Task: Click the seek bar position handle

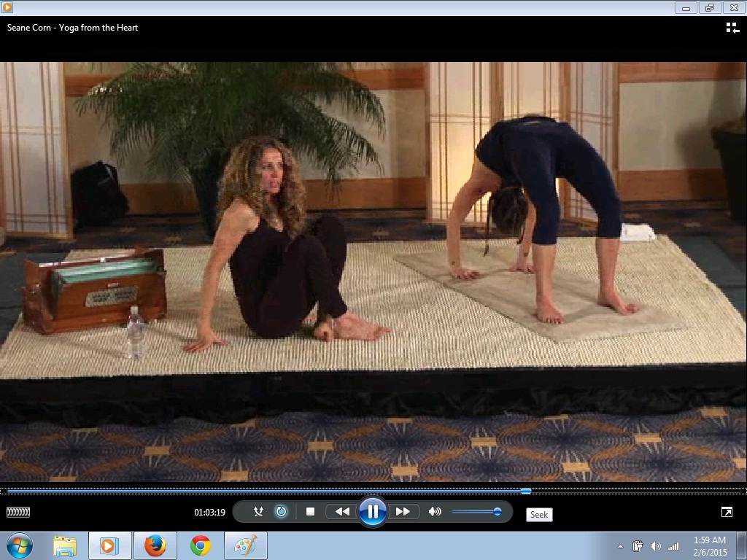Action: click(526, 491)
